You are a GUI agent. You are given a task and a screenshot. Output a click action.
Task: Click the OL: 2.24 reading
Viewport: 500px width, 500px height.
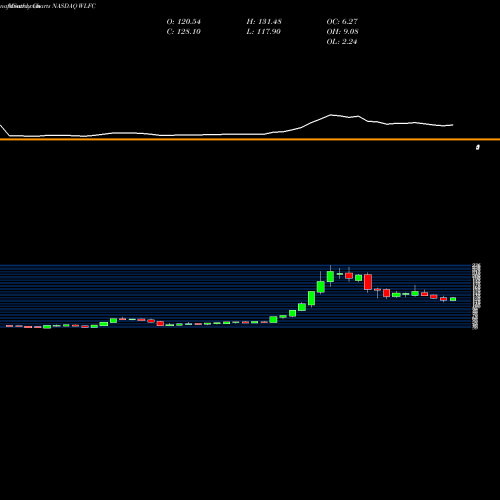coord(342,42)
